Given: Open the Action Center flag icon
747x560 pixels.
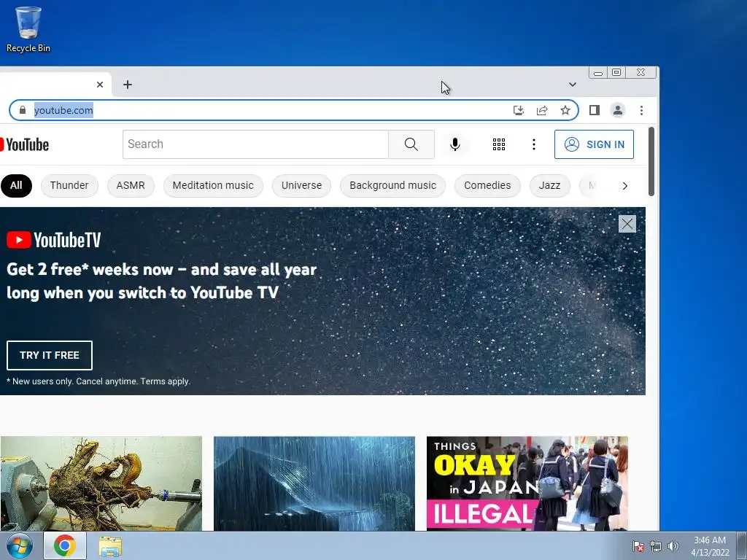Looking at the screenshot, I should pos(638,546).
